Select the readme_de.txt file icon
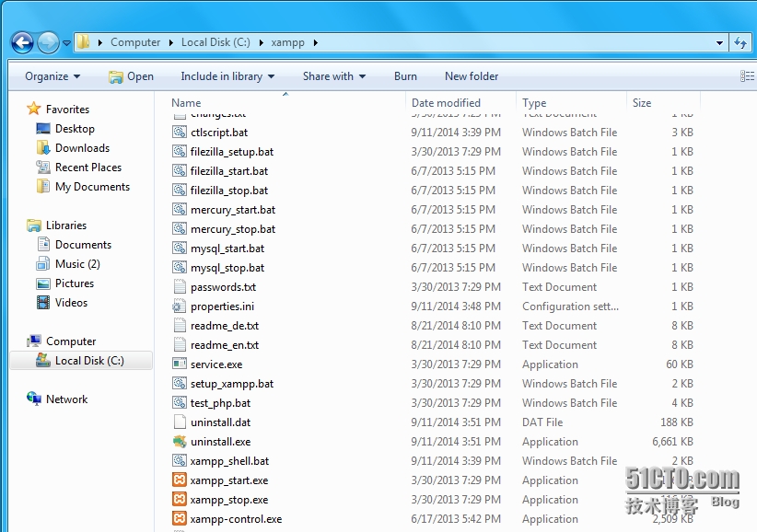757x532 pixels. point(180,325)
